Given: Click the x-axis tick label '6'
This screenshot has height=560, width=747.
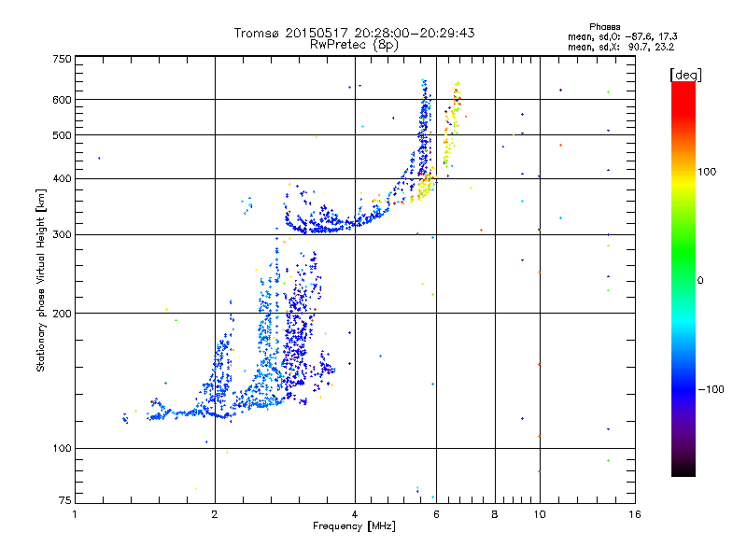Looking at the screenshot, I should [x=436, y=514].
